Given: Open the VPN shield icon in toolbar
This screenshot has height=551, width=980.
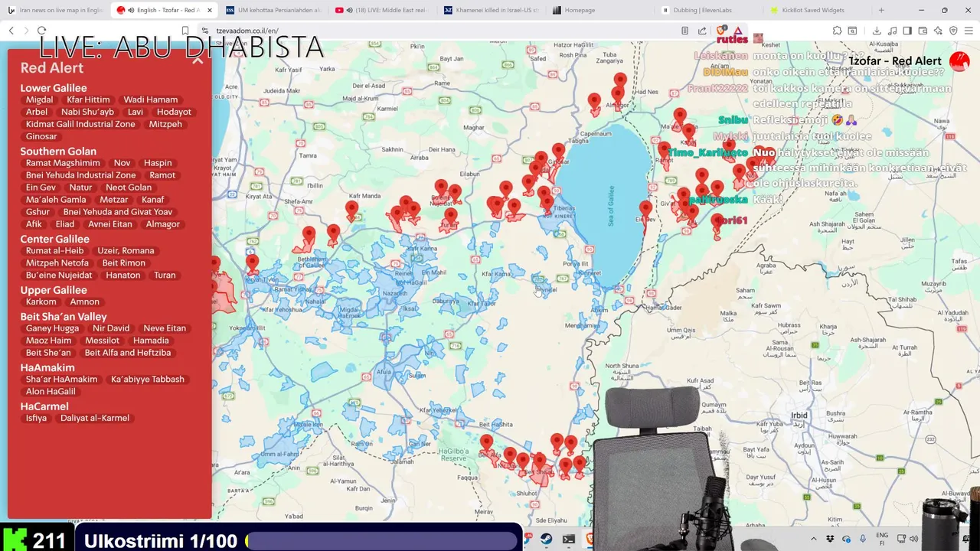Looking at the screenshot, I should point(953,31).
